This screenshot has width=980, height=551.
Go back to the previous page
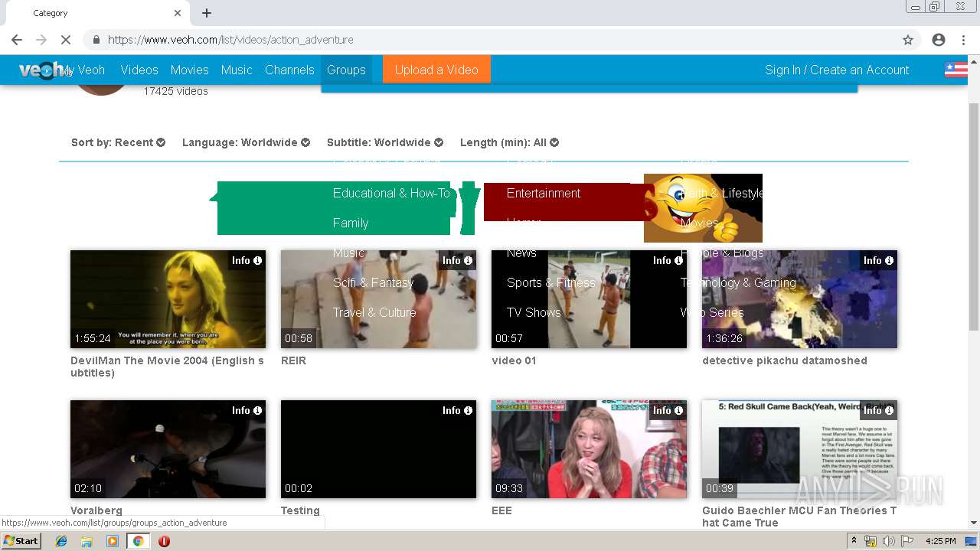[x=17, y=40]
